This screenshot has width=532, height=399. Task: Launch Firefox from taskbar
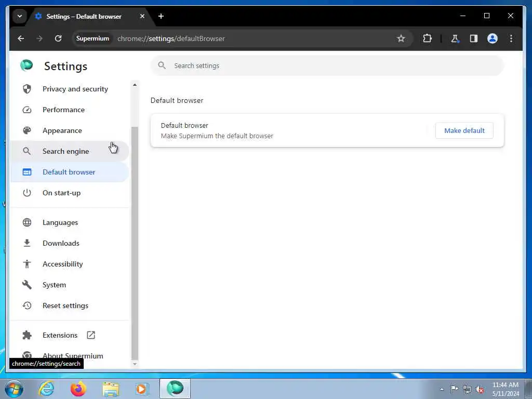pos(78,389)
